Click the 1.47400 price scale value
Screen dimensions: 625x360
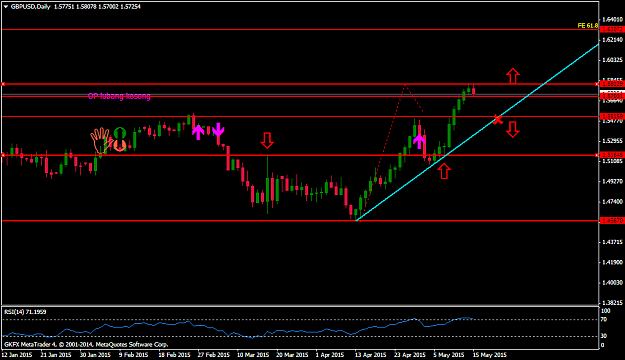pyautogui.click(x=612, y=202)
